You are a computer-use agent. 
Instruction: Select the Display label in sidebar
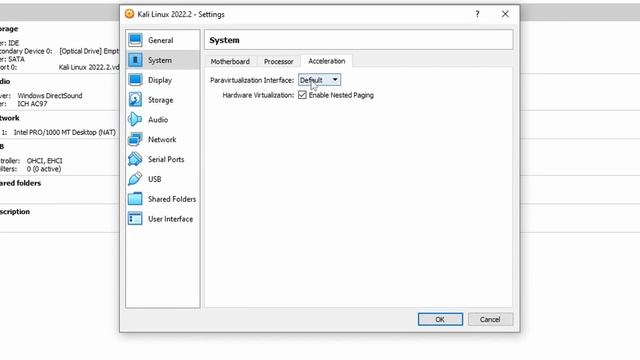160,80
